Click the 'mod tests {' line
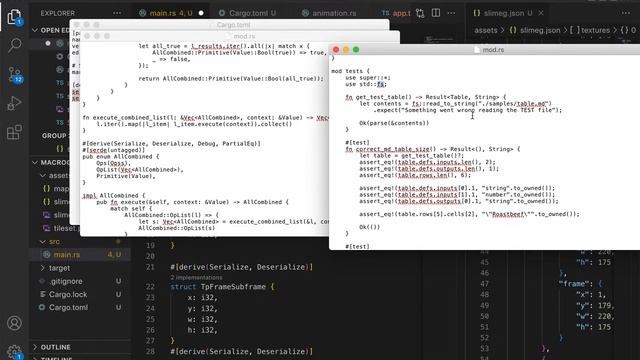The width and height of the screenshot is (640, 360). pyautogui.click(x=350, y=71)
